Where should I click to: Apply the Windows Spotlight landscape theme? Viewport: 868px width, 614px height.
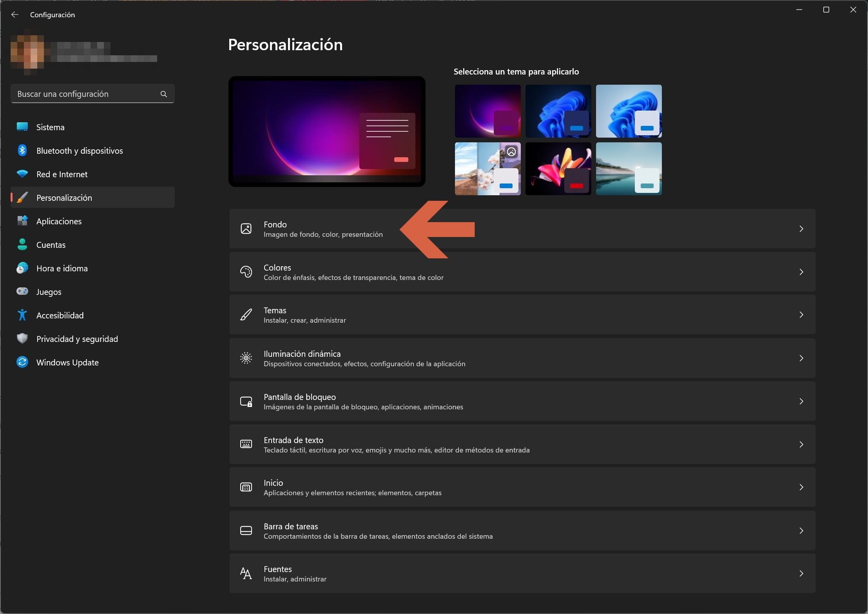487,169
